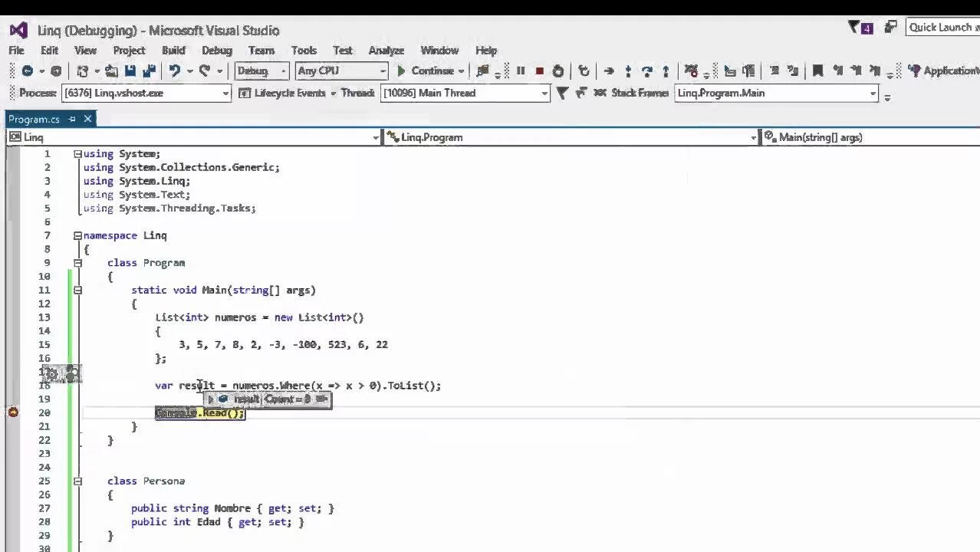The width and height of the screenshot is (980, 552).
Task: Click the Open File toolbar icon
Action: pyautogui.click(x=111, y=71)
